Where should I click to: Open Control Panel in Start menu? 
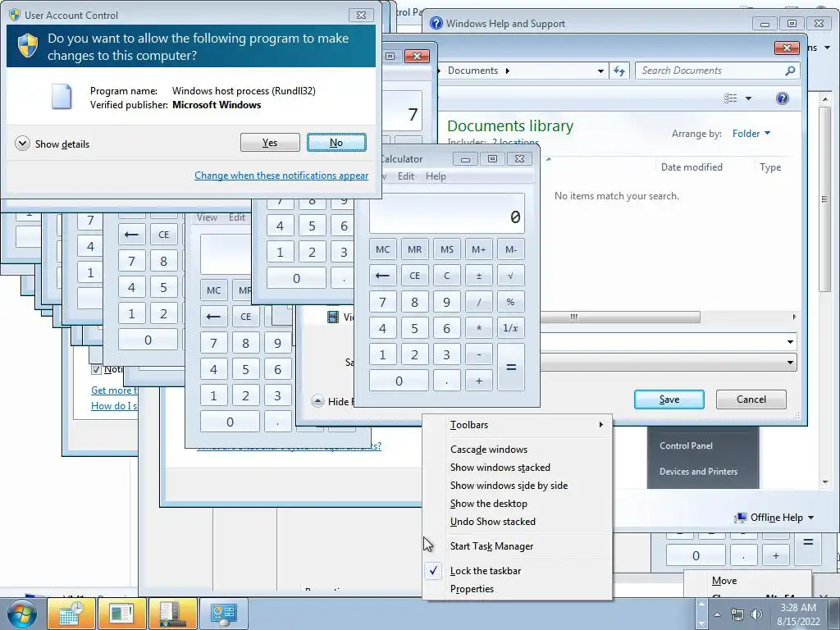pos(687,445)
